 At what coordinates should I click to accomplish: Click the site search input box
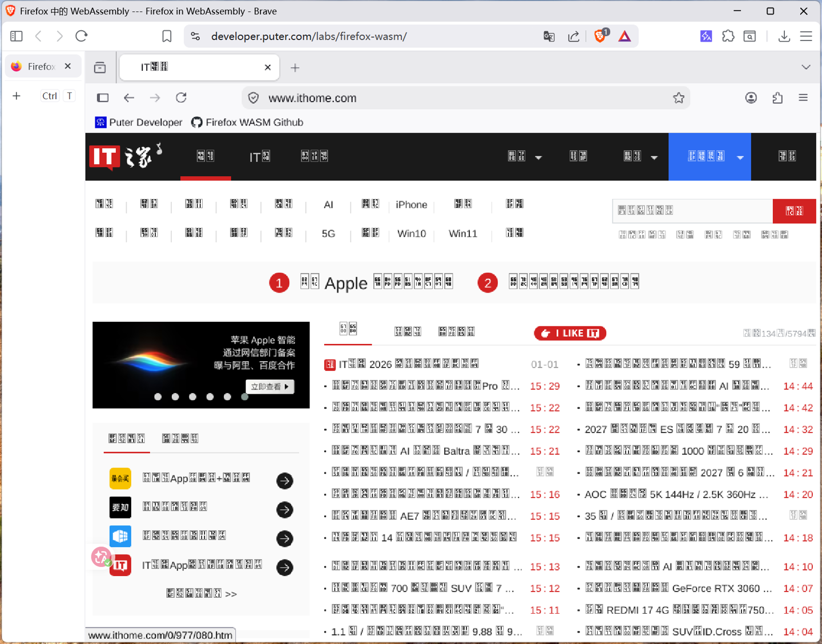(x=692, y=211)
